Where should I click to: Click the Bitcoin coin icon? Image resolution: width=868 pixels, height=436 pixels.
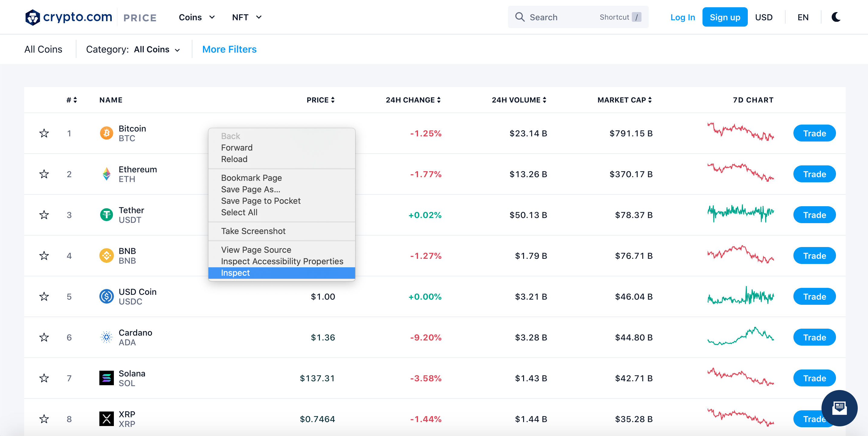click(x=107, y=133)
